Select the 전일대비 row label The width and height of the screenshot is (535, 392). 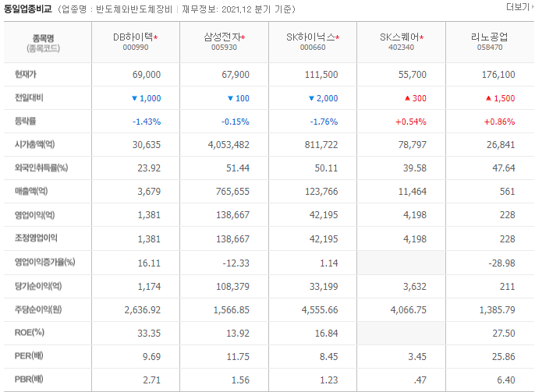tap(29, 98)
